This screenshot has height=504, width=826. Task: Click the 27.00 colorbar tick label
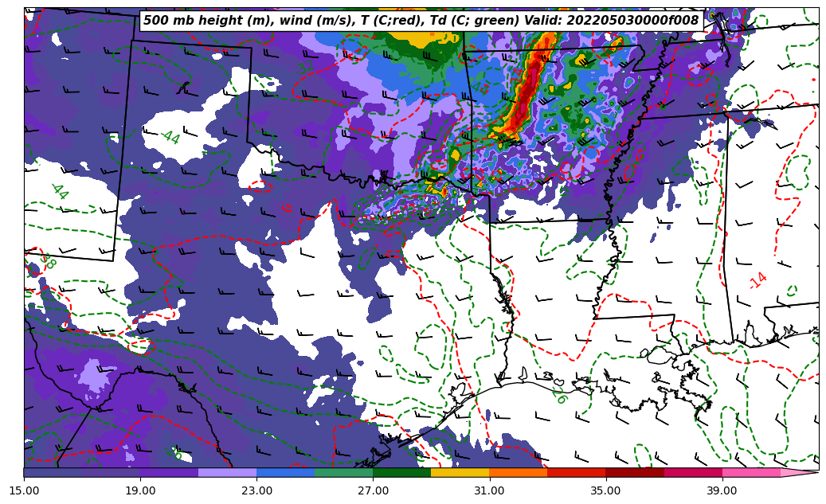pos(373,490)
